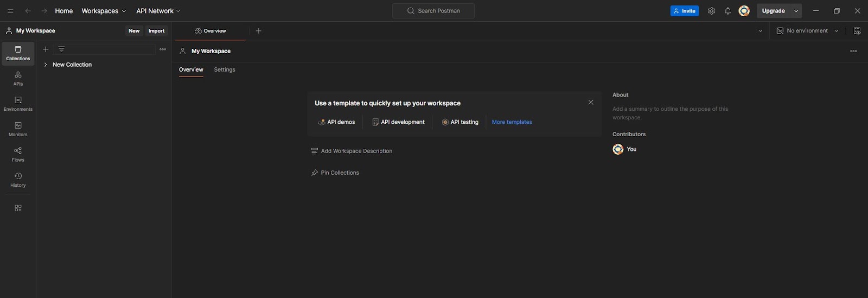Close the template suggestion banner
Viewport: 868px width, 298px height.
(591, 103)
